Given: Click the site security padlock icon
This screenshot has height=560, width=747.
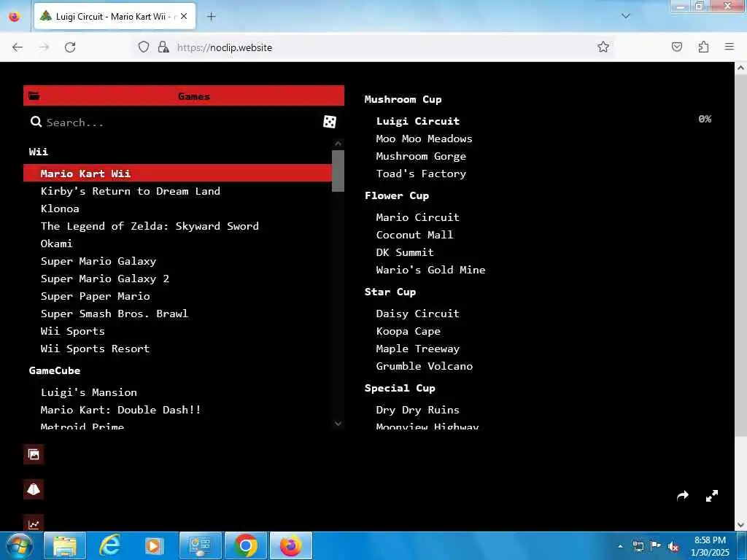Looking at the screenshot, I should click(x=163, y=47).
